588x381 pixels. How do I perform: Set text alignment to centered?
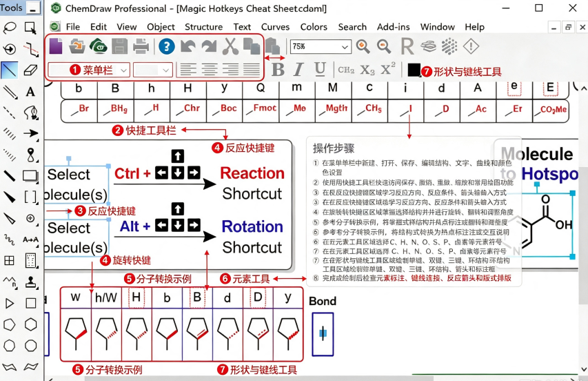(x=209, y=70)
